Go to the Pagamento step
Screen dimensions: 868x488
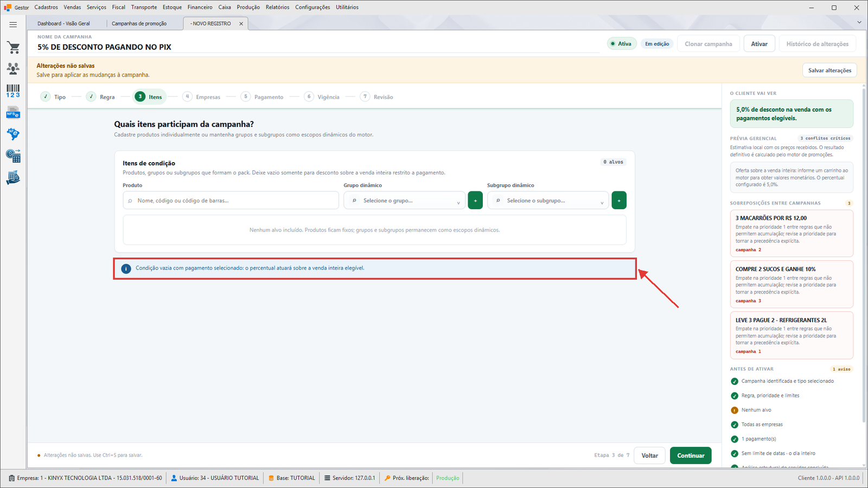point(263,97)
